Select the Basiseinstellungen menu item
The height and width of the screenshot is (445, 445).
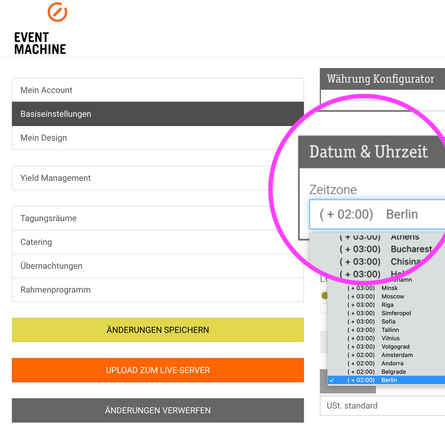coord(158,114)
